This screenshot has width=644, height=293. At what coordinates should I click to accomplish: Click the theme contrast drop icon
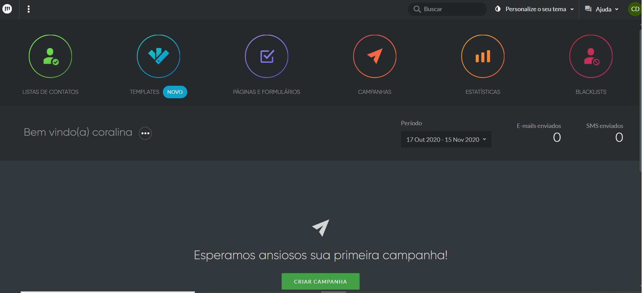(498, 9)
